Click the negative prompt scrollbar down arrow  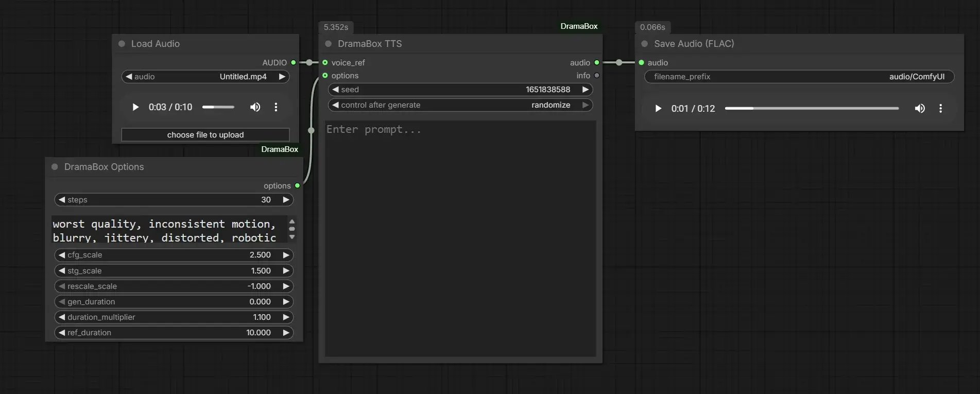[292, 237]
